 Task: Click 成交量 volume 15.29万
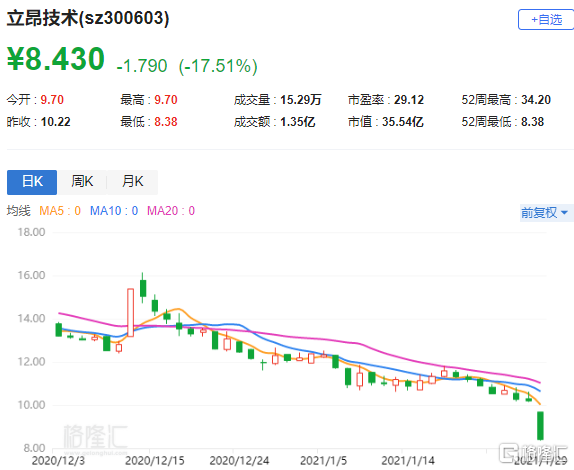301,100
